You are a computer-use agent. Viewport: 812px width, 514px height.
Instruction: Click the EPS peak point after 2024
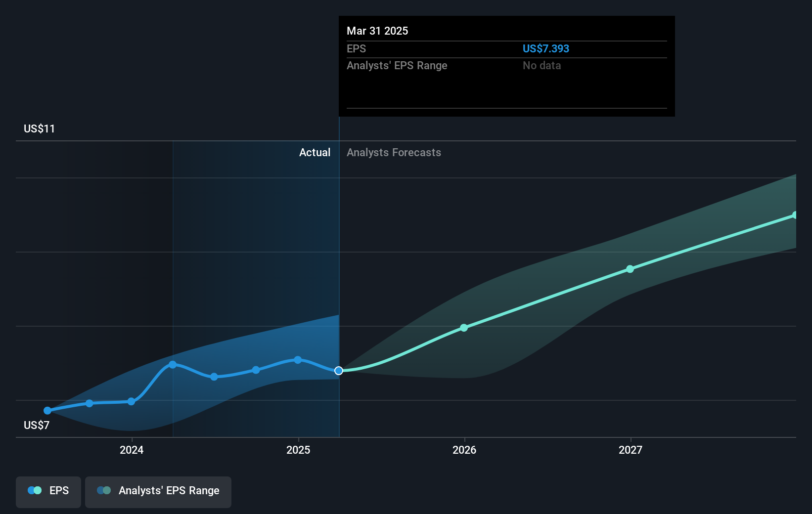click(x=173, y=364)
